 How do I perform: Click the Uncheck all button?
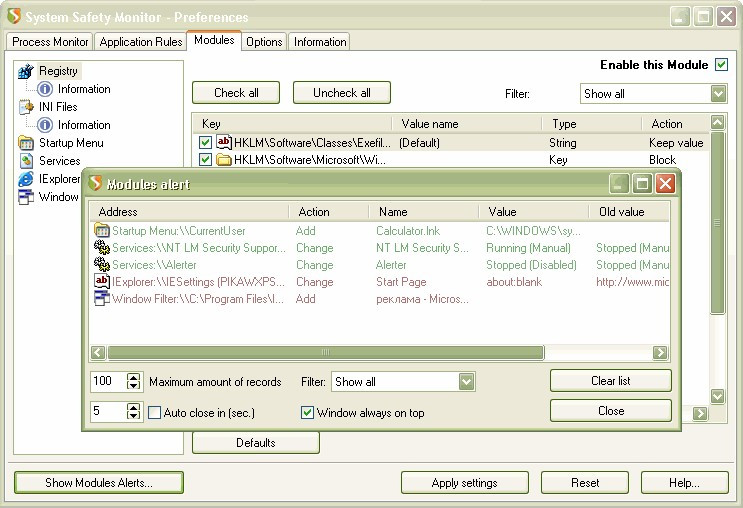pos(342,93)
